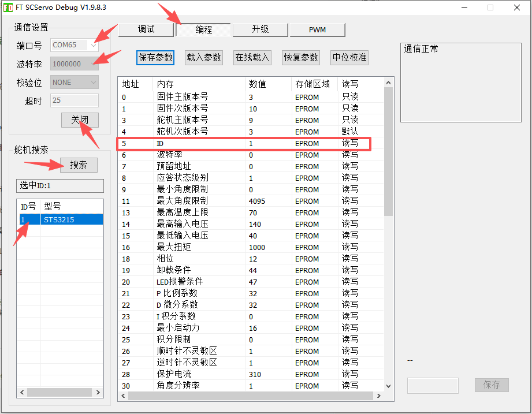Viewport: 532px width, 414px height.
Task: Switch to the 编程 tab
Action: coord(203,29)
